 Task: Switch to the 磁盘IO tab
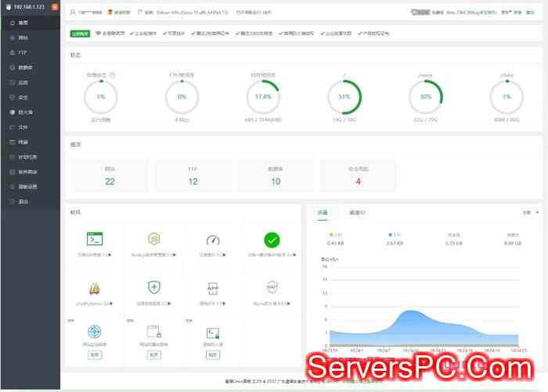coord(357,212)
